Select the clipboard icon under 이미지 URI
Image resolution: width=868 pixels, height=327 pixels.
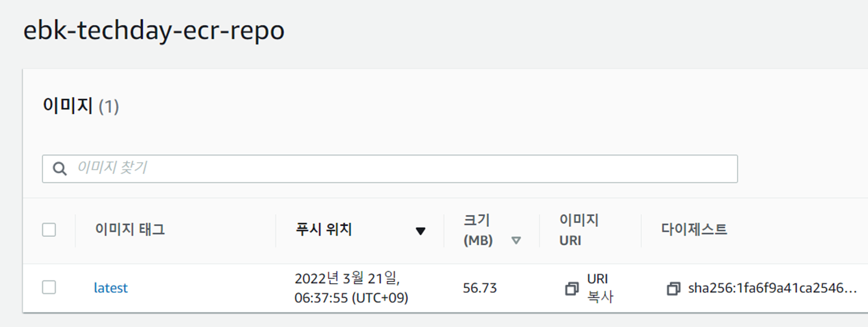[x=573, y=288]
